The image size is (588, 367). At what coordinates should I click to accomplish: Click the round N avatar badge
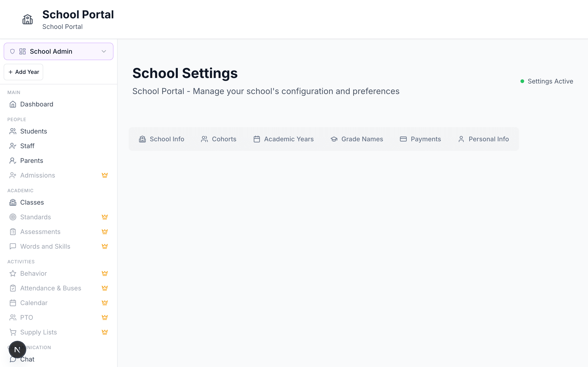point(17,350)
